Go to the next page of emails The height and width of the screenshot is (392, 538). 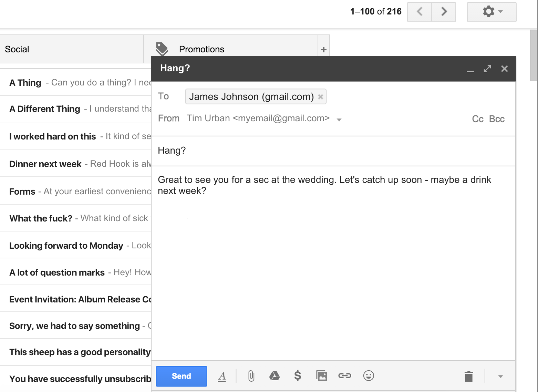click(x=444, y=12)
